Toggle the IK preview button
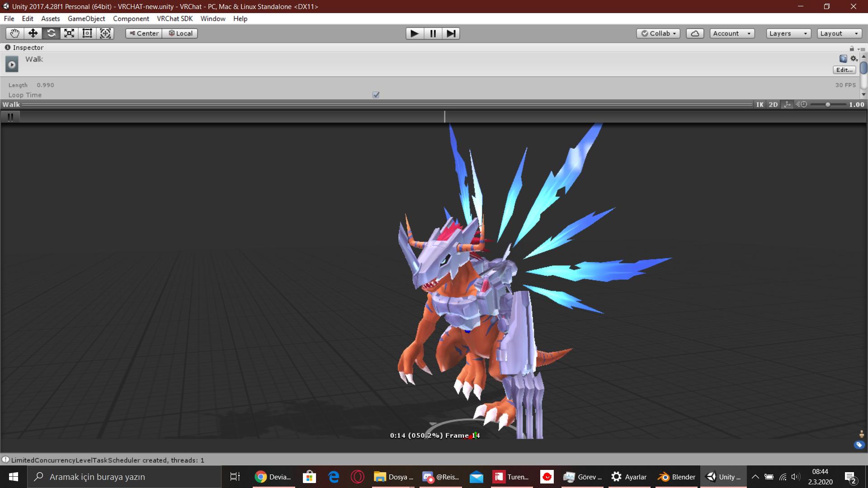 click(x=759, y=104)
